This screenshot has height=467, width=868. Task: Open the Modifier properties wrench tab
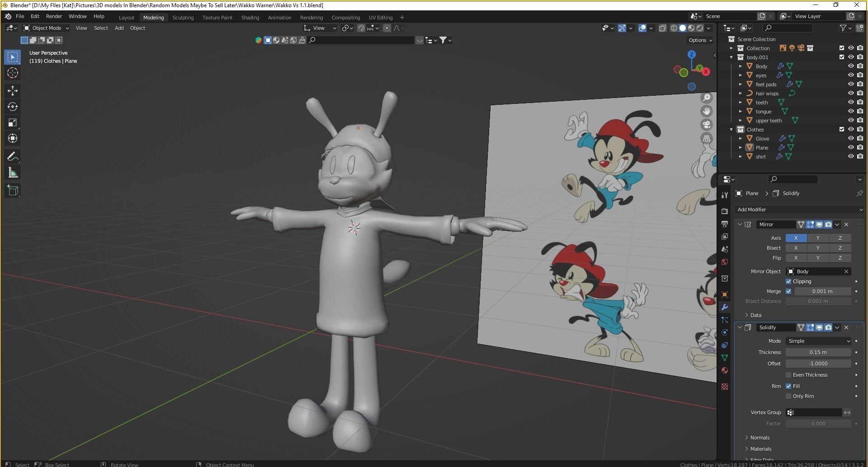[725, 307]
